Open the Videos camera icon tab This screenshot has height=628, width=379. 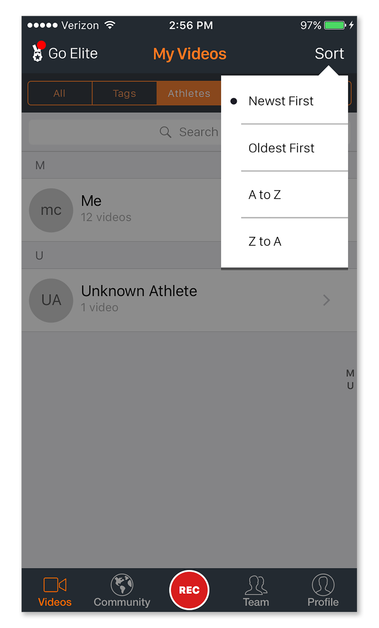click(x=55, y=585)
